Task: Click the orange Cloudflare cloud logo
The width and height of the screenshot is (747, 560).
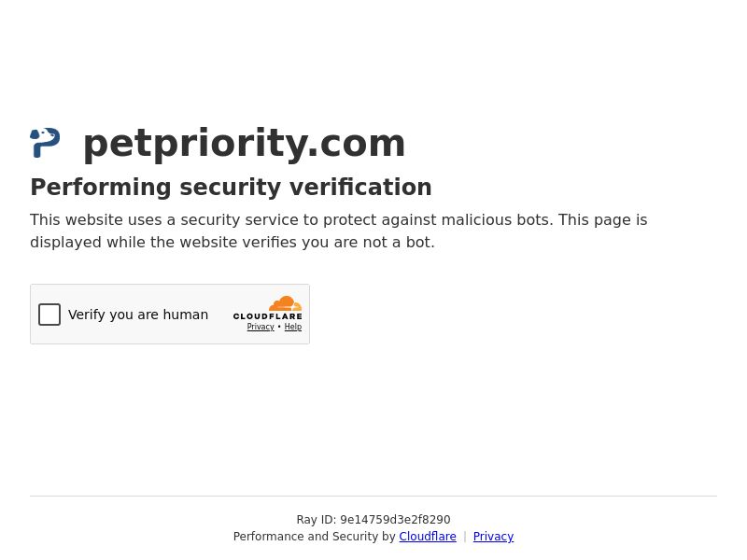Action: pyautogui.click(x=285, y=303)
